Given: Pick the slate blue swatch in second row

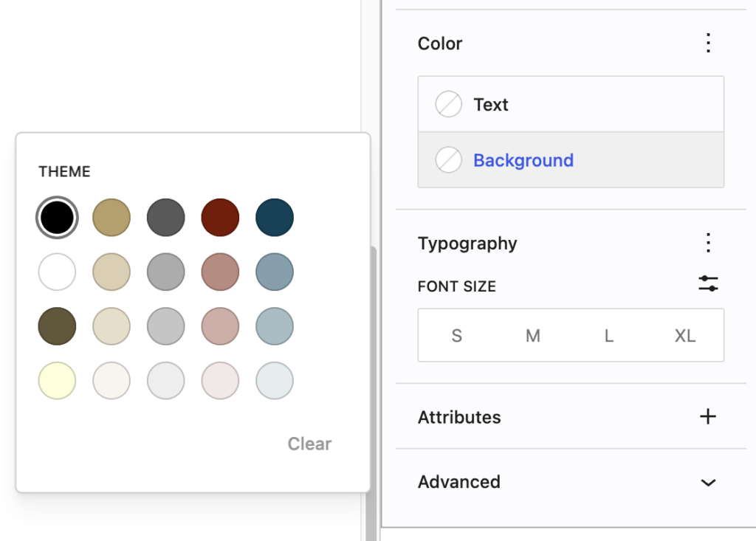Looking at the screenshot, I should (275, 272).
